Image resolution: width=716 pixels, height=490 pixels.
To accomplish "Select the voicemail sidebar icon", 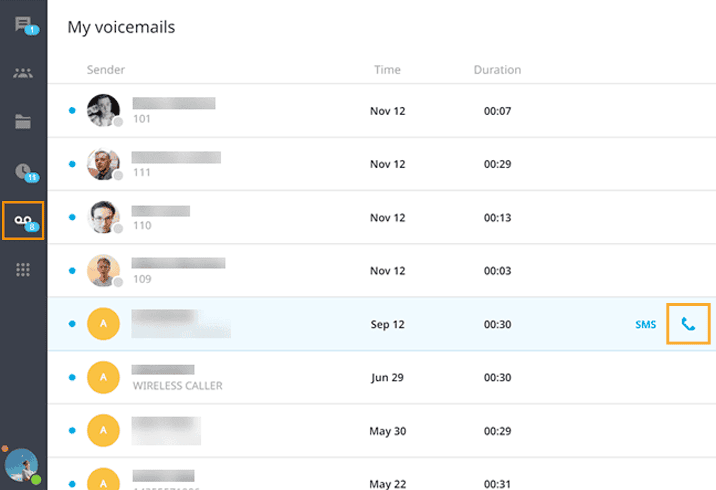I will 23,220.
